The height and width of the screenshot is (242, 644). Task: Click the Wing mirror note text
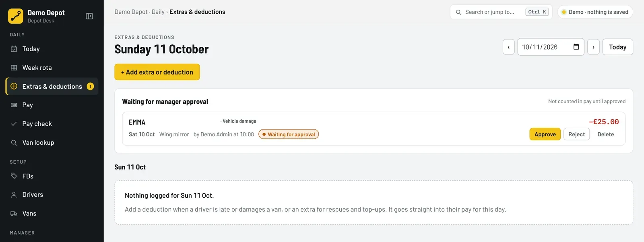[174, 134]
